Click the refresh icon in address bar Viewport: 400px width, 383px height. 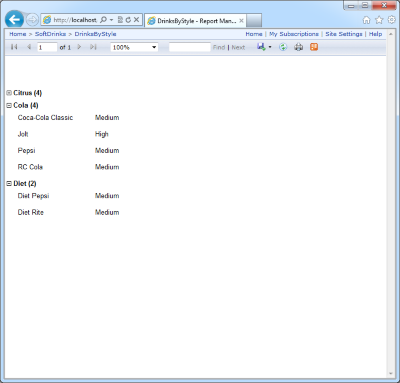[128, 20]
